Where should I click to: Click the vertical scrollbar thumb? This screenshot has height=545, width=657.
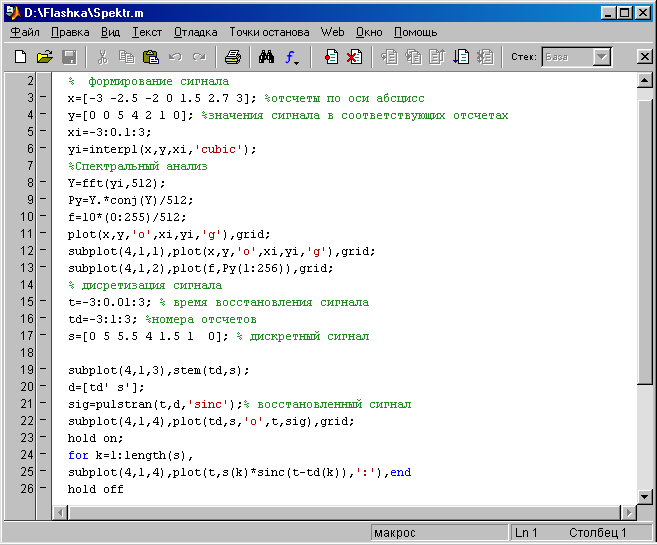[644, 241]
